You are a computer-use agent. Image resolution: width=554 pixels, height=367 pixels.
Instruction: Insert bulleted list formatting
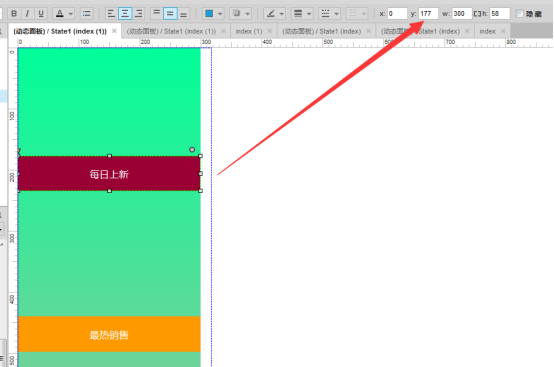coord(86,14)
